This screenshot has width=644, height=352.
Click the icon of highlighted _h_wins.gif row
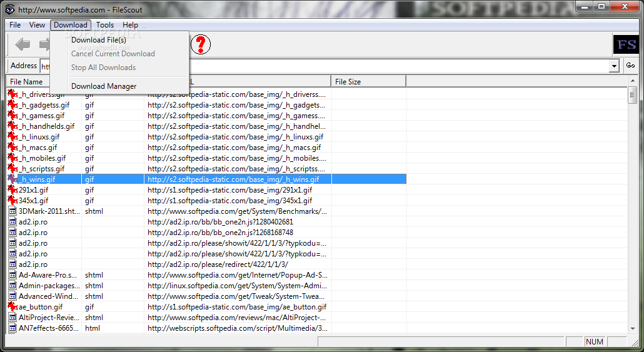point(13,179)
